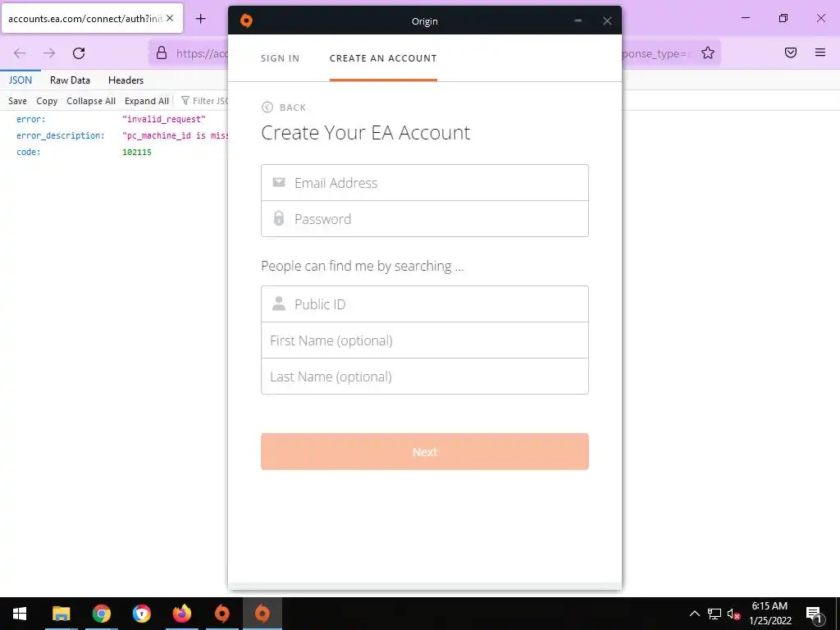Click the Next button
840x630 pixels.
[x=425, y=452]
